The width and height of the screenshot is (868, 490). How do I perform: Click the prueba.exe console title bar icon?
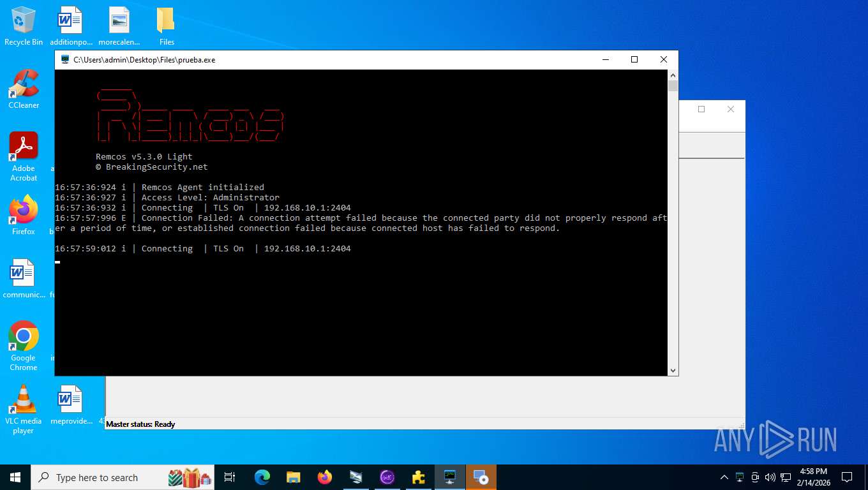coord(65,59)
